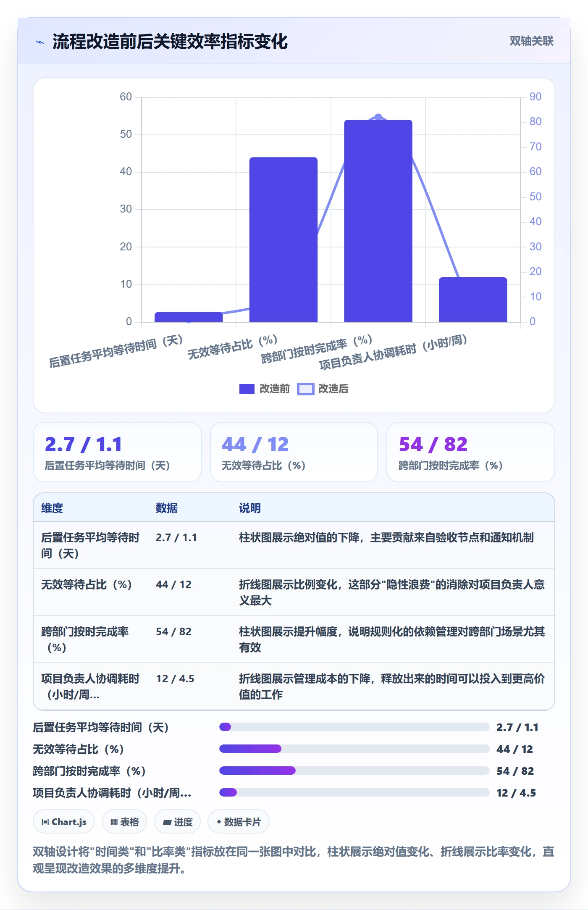Click table value 54 / 82
Screen dimensions: 588x910
pos(173,631)
